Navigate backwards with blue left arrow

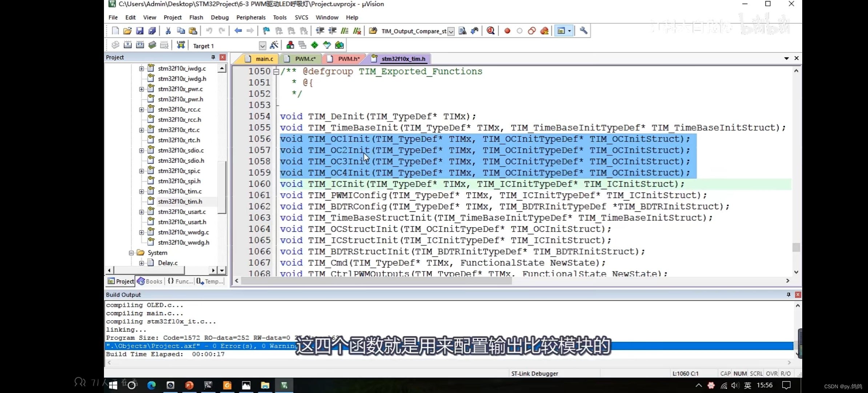click(238, 31)
